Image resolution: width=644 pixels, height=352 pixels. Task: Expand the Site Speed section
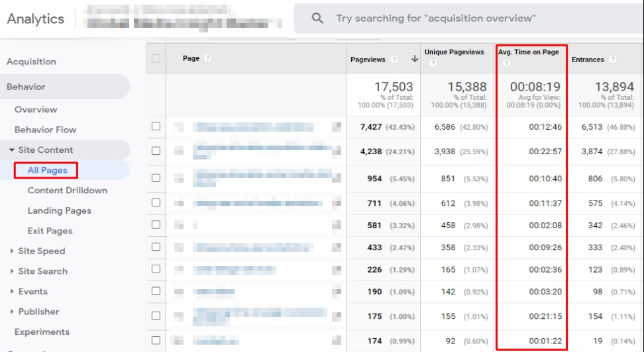pyautogui.click(x=12, y=251)
